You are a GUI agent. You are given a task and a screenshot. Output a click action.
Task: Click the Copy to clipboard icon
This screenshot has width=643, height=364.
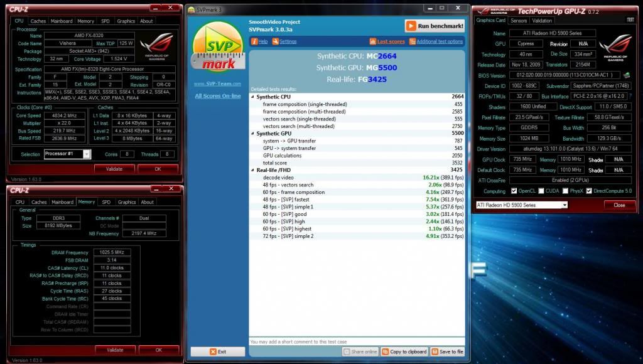point(385,351)
